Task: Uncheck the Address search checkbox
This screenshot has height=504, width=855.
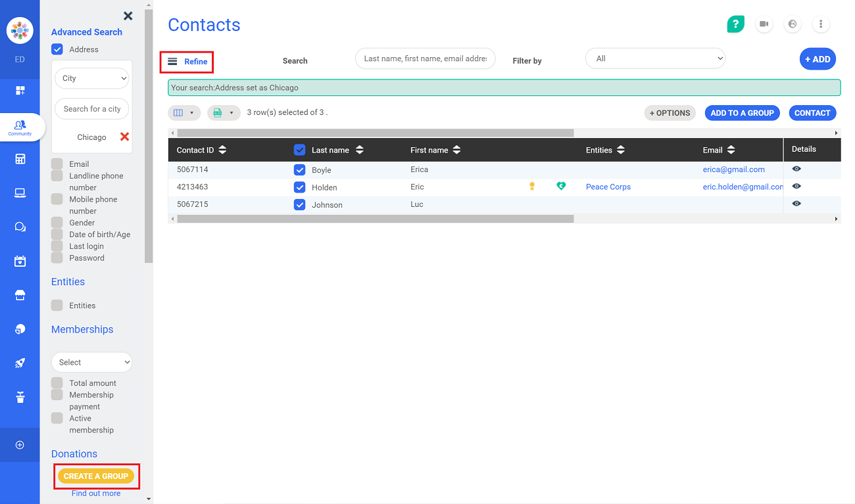Action: click(57, 49)
